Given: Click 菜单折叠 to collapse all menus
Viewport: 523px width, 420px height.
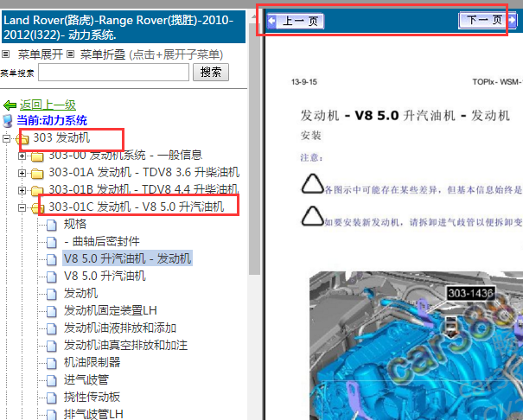Looking at the screenshot, I should point(103,54).
